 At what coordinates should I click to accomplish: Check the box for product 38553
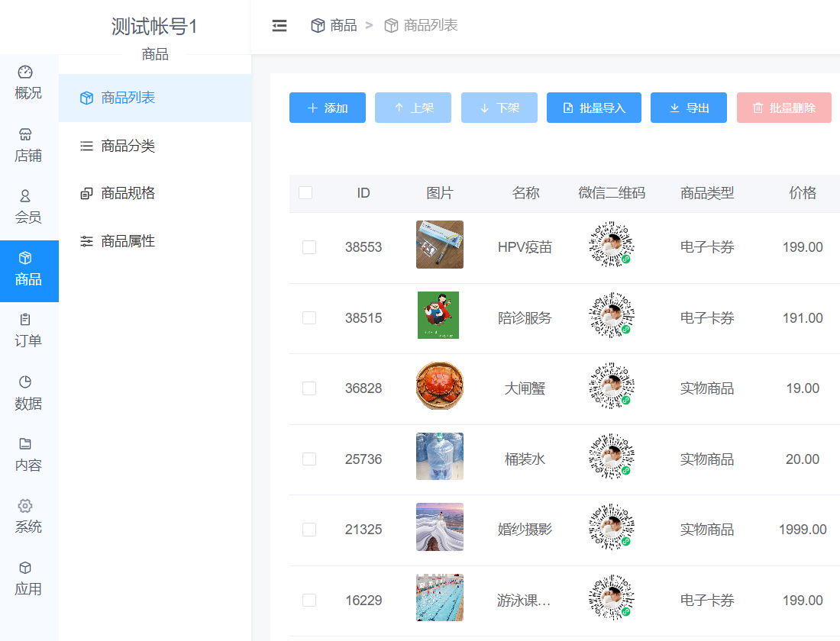point(309,247)
